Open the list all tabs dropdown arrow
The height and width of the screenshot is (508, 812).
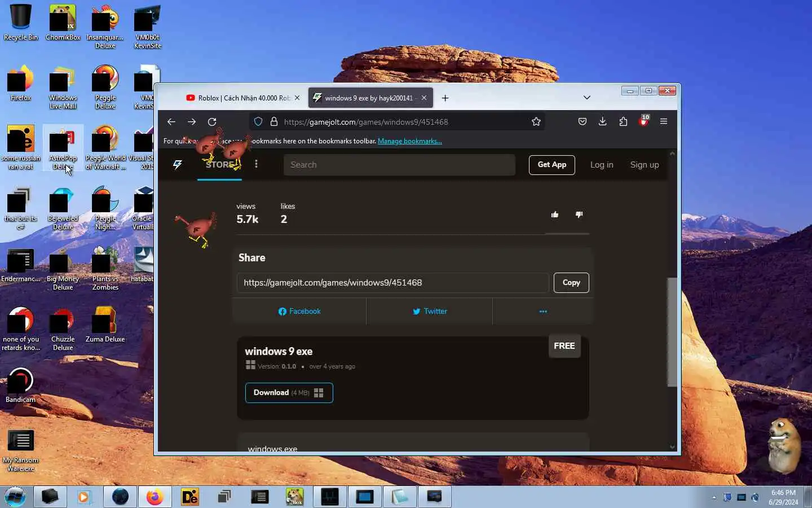(x=587, y=98)
